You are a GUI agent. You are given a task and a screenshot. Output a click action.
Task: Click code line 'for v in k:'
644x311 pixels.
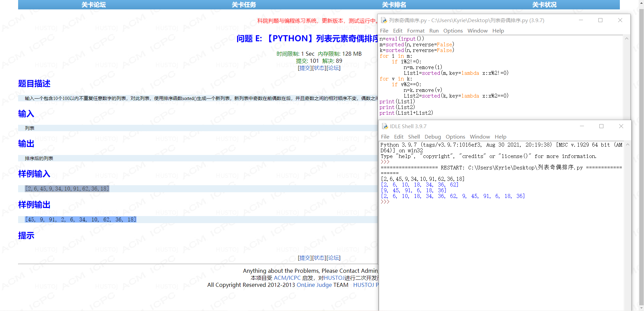pyautogui.click(x=396, y=79)
